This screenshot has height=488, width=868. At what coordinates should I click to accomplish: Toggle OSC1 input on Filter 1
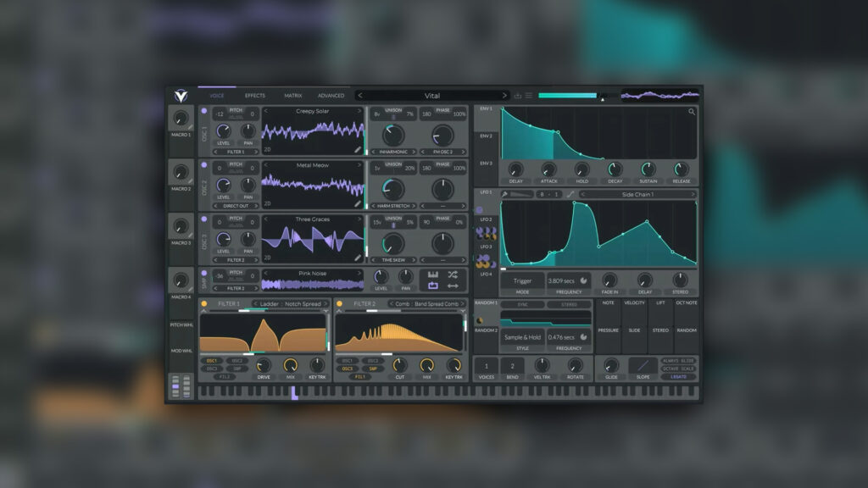211,361
